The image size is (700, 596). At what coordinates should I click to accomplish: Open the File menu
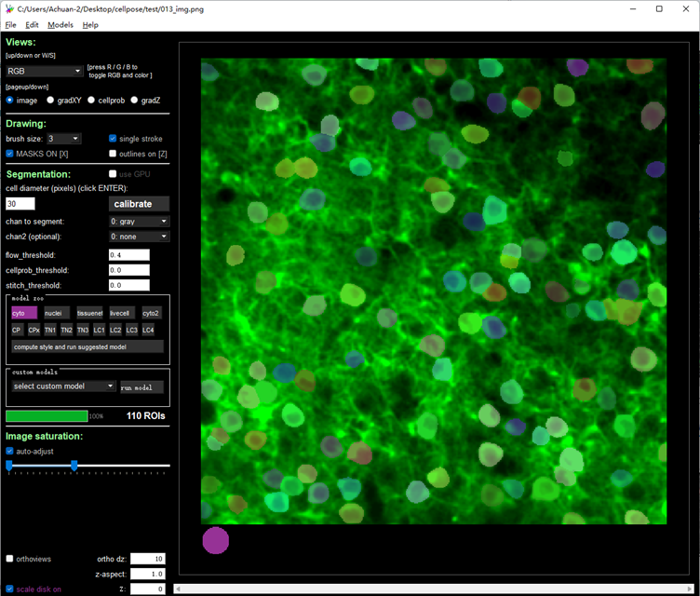11,25
